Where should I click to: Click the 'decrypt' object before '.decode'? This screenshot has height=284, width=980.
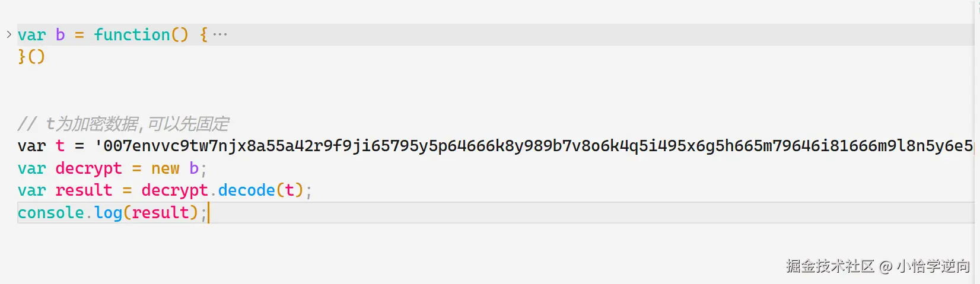[x=174, y=190]
